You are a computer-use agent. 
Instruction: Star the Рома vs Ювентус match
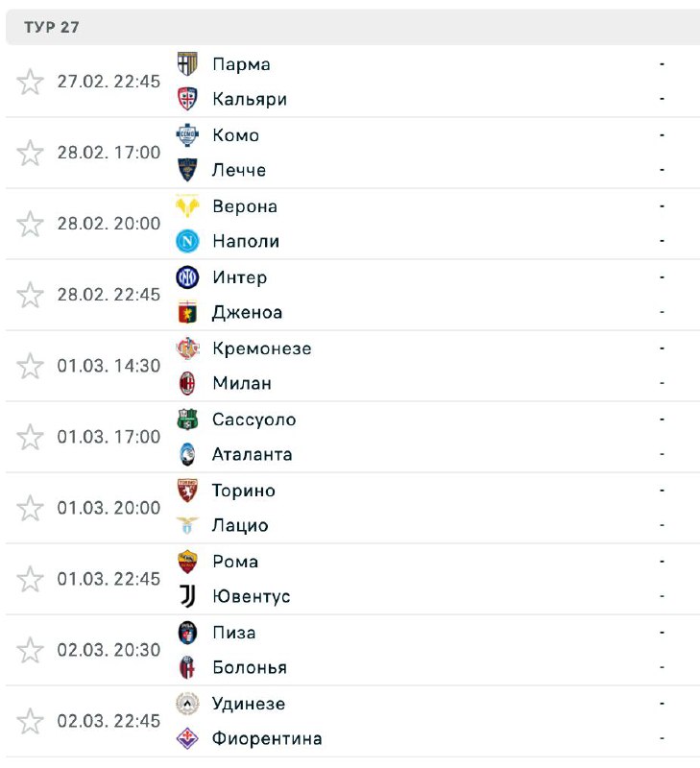pos(31,579)
